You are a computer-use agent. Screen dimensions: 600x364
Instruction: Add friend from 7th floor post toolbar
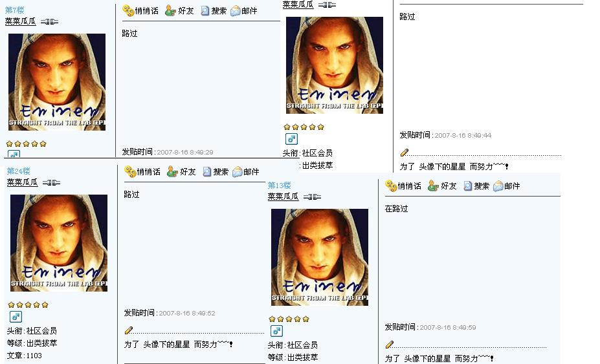(x=170, y=11)
